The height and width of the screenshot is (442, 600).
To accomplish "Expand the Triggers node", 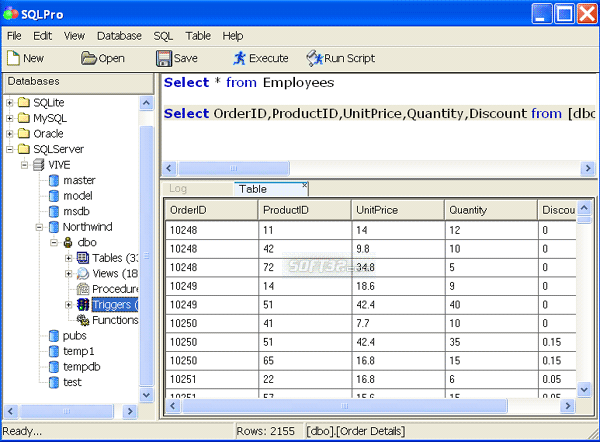I will click(68, 305).
